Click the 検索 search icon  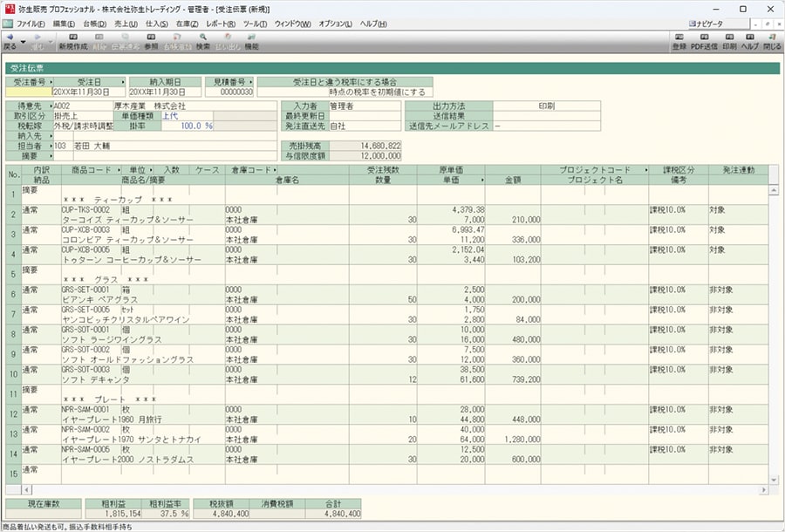click(202, 40)
